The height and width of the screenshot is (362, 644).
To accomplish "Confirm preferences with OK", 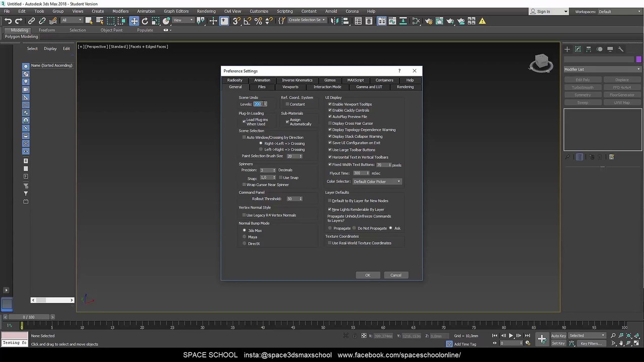I will tap(368, 275).
